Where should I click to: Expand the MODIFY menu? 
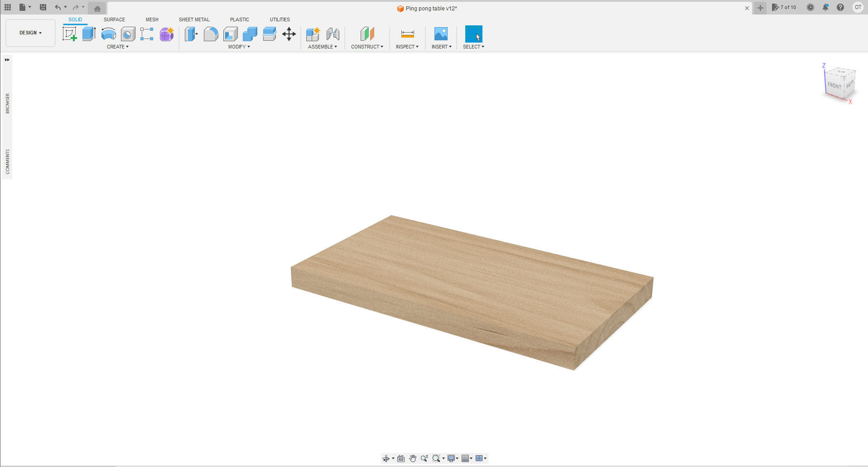click(x=239, y=46)
